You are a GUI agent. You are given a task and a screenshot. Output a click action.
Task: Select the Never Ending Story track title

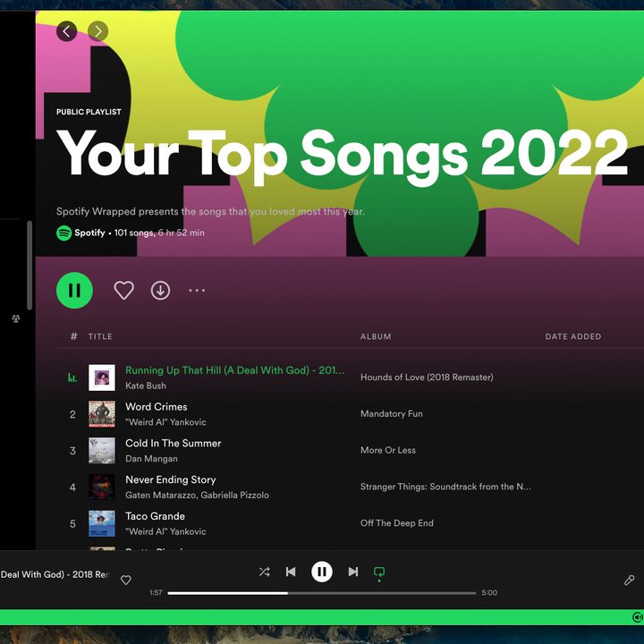(171, 479)
